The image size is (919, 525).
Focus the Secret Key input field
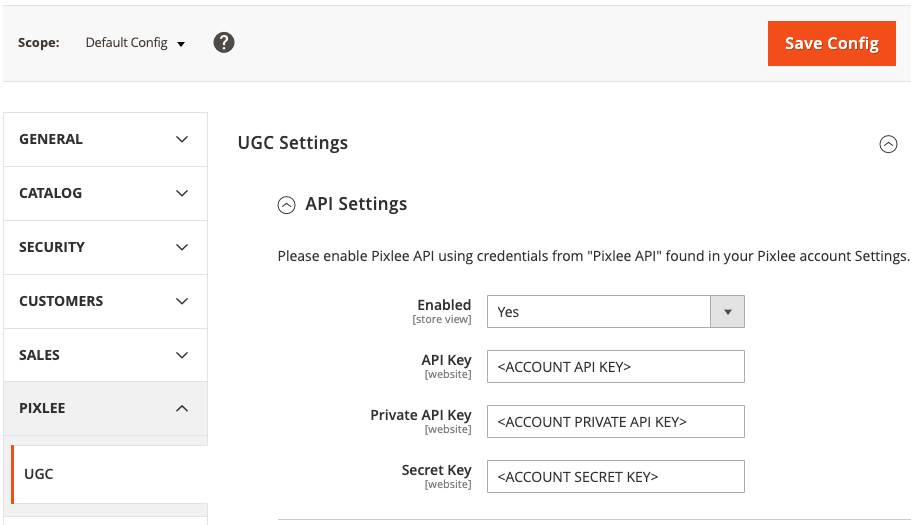pyautogui.click(x=615, y=477)
